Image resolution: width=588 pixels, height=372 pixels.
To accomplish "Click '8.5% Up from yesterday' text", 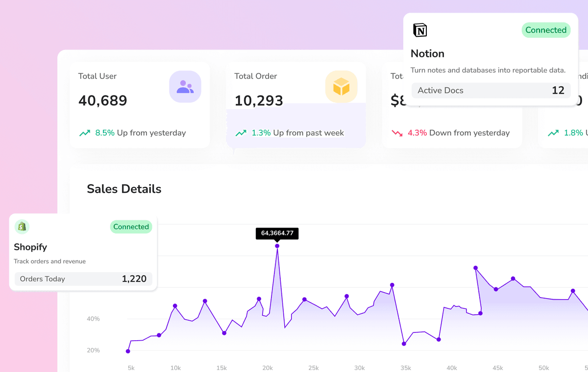I will (x=141, y=133).
